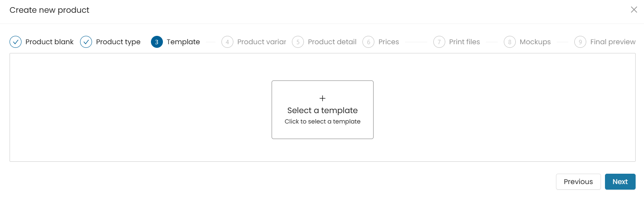Viewport: 644px width, 198px height.
Task: Go to the Product type step label
Action: (x=118, y=42)
